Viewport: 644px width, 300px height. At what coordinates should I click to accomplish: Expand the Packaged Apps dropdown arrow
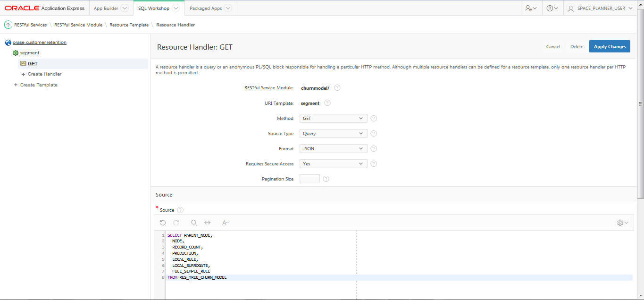click(228, 8)
